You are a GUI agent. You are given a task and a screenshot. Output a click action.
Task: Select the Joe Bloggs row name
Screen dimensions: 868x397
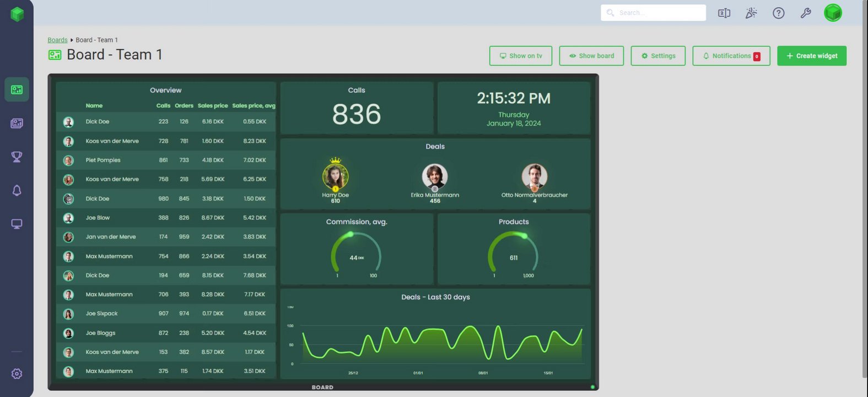(100, 333)
